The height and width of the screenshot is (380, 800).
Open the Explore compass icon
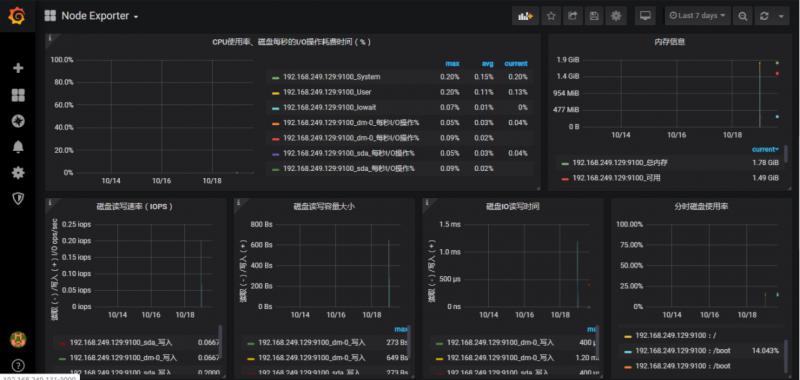tap(18, 121)
